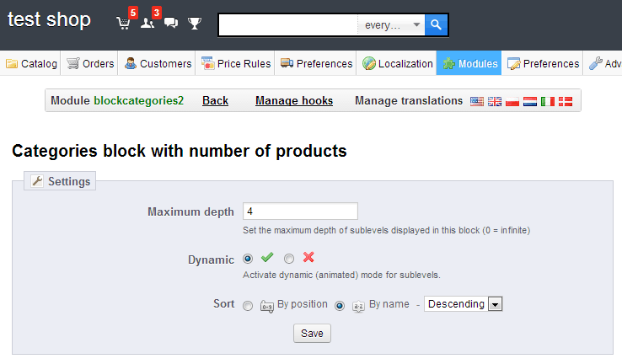Screen dimensions: 622x364
Task: Click the green checkmark icon for Dynamic
Action: tap(267, 257)
